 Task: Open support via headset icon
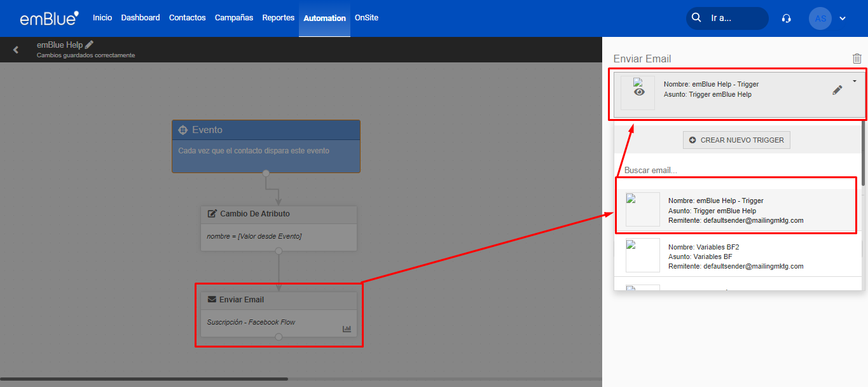(x=787, y=18)
